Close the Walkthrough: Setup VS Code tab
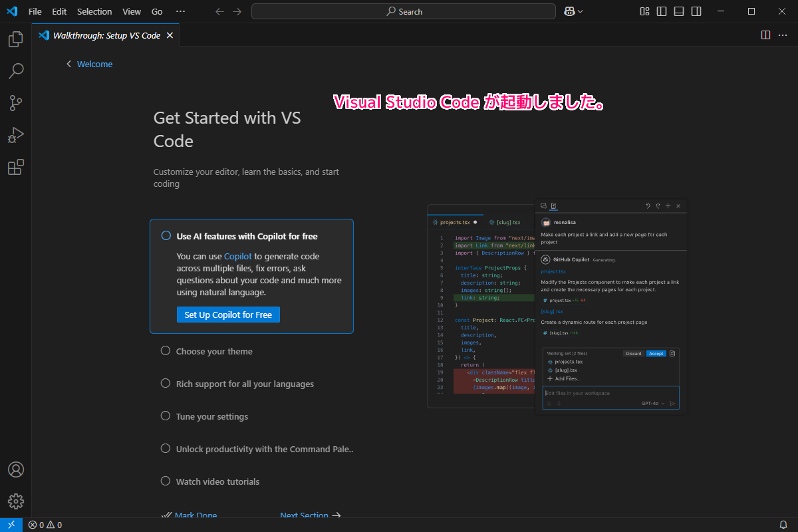The width and height of the screenshot is (798, 532). tap(170, 35)
